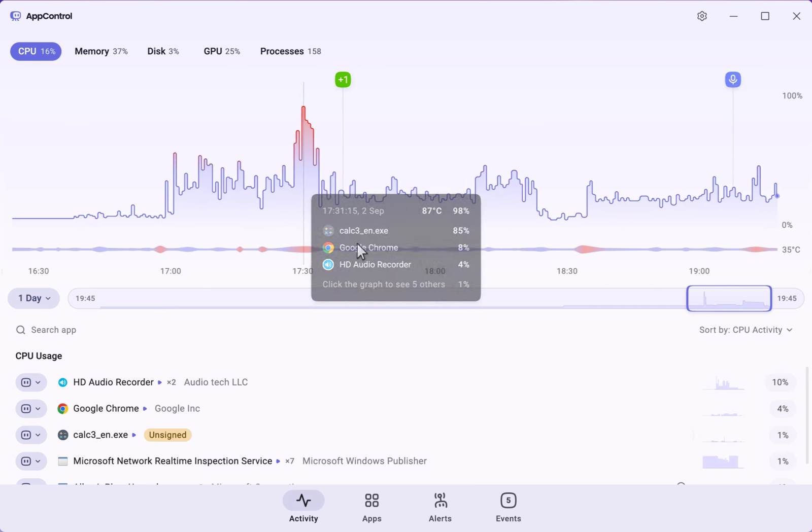
Task: Switch to the Memory tab
Action: [x=100, y=51]
